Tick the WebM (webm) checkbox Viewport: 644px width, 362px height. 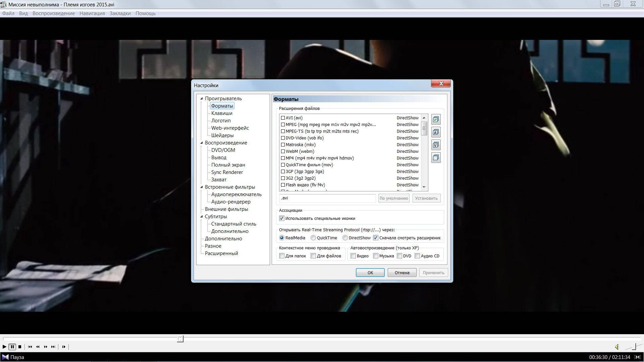click(x=283, y=152)
